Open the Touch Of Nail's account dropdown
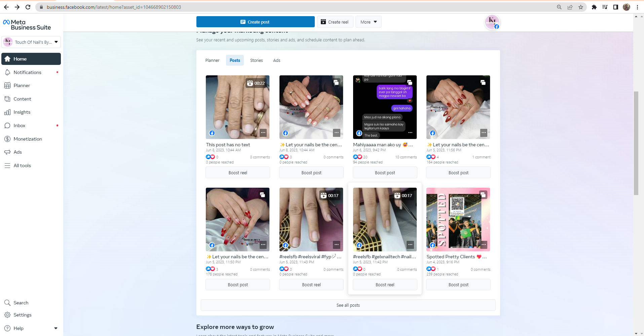The width and height of the screenshot is (644, 336). tap(31, 42)
